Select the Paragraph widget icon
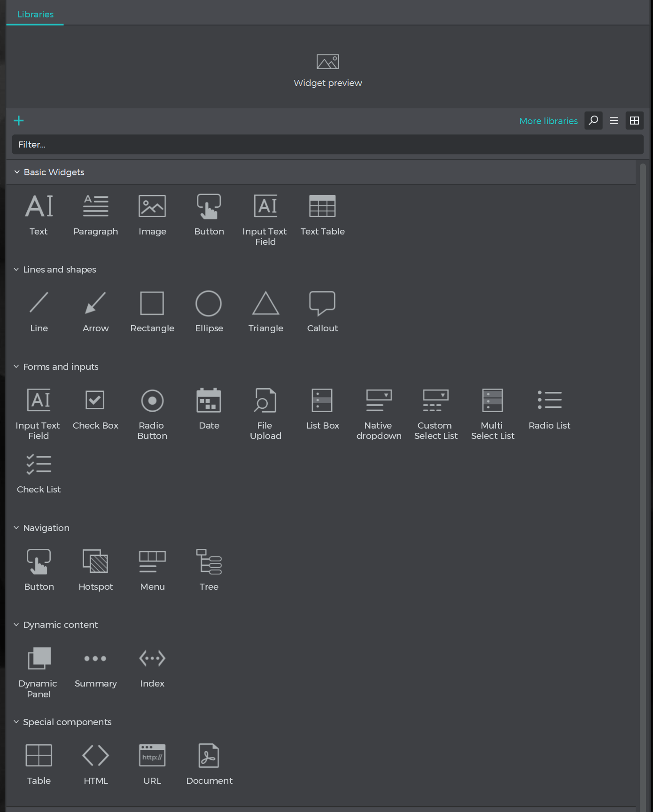 [96, 207]
